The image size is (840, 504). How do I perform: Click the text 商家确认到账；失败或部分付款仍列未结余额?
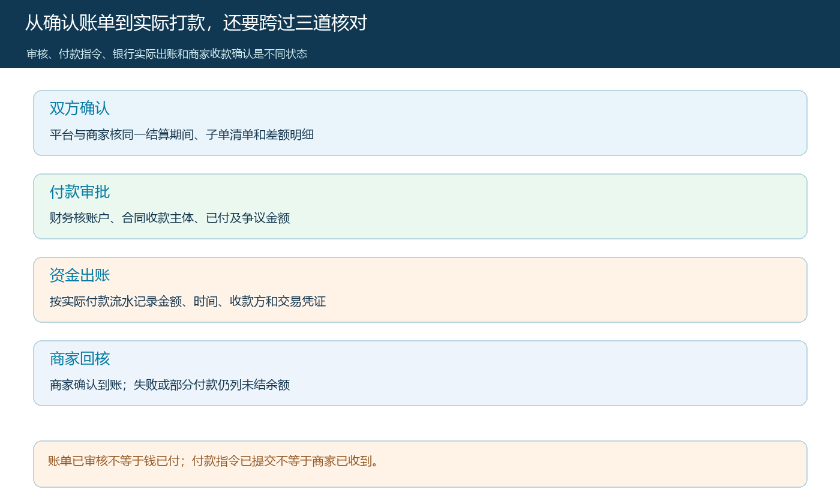click(x=170, y=385)
